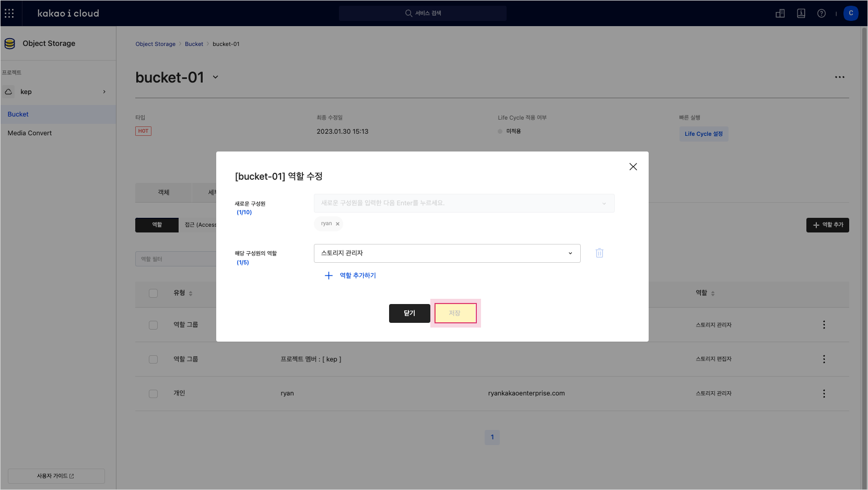868x490 pixels.
Task: Switch to the 접근 (Access) sub-tab
Action: (x=200, y=225)
